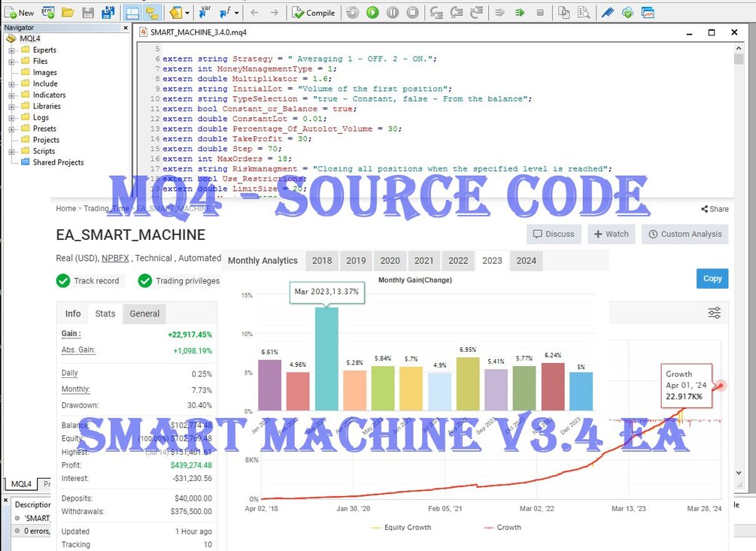Open dropdown arrow beside the function icon

click(237, 13)
